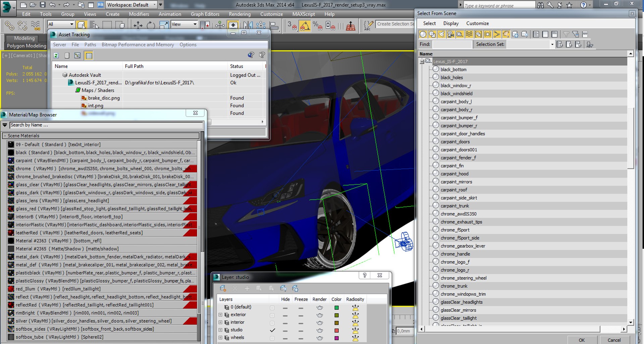Click the 0 (default) layer green color swatch
Viewport: 644px width, 344px height.
click(x=336, y=307)
